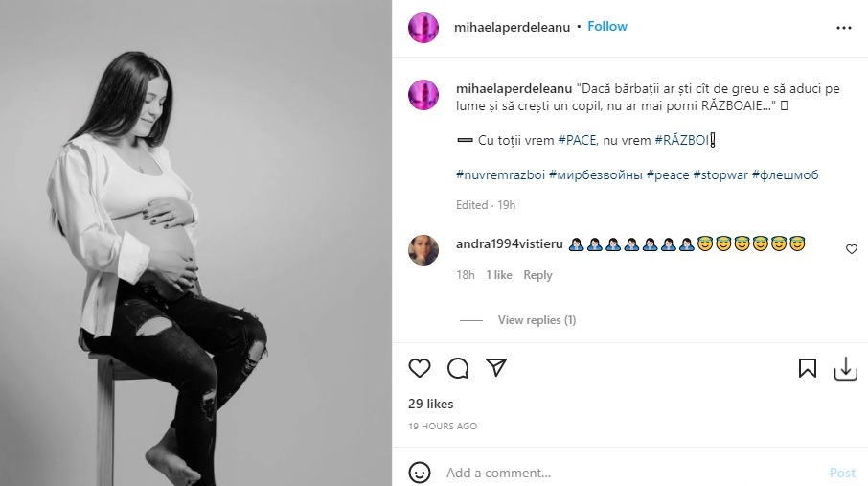Image resolution: width=868 pixels, height=486 pixels.
Task: Open mihaelaperdeleanu's header profile picture
Action: (423, 28)
